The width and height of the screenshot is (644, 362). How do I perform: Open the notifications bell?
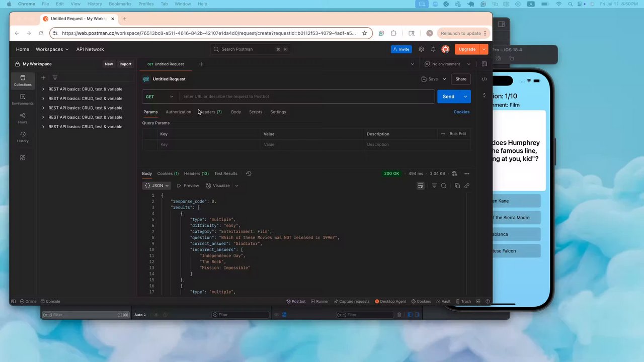[x=433, y=49]
